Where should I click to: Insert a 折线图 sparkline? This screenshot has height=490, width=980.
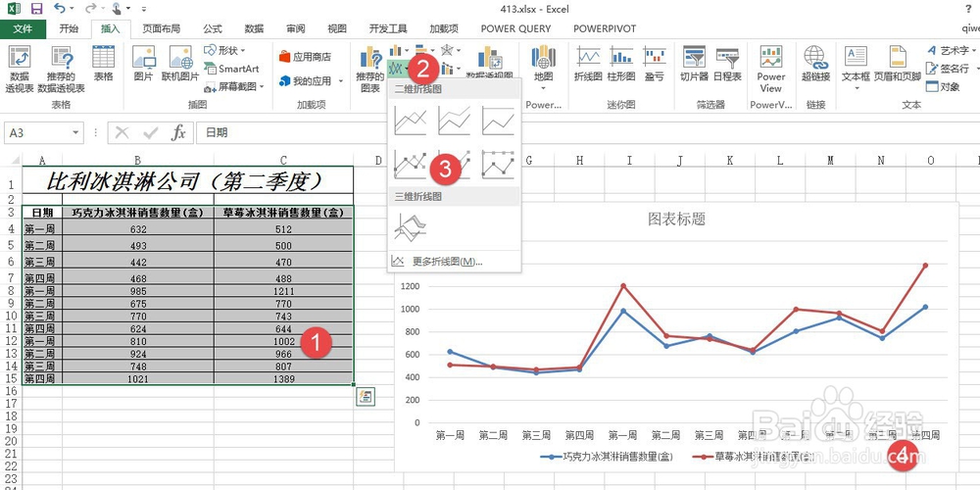(588, 64)
